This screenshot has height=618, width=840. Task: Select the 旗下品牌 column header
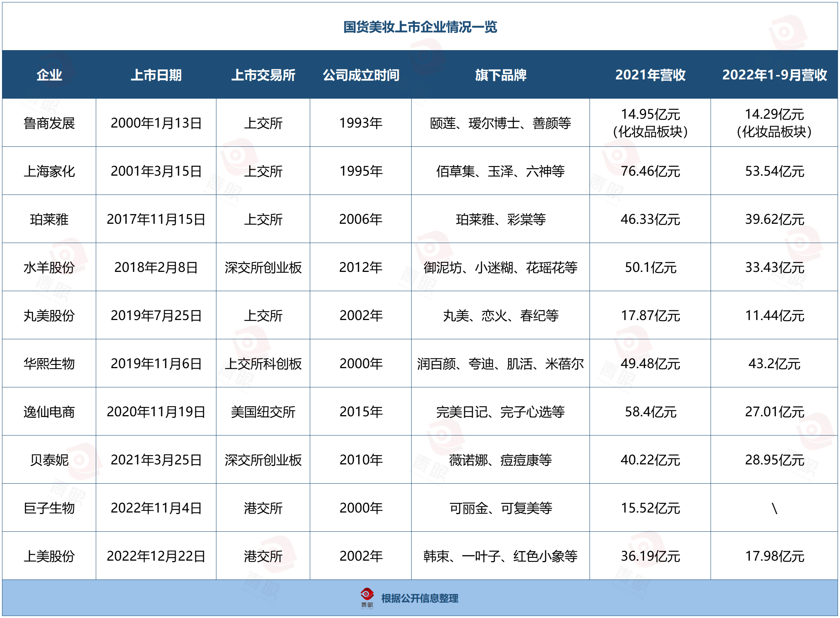[x=500, y=75]
